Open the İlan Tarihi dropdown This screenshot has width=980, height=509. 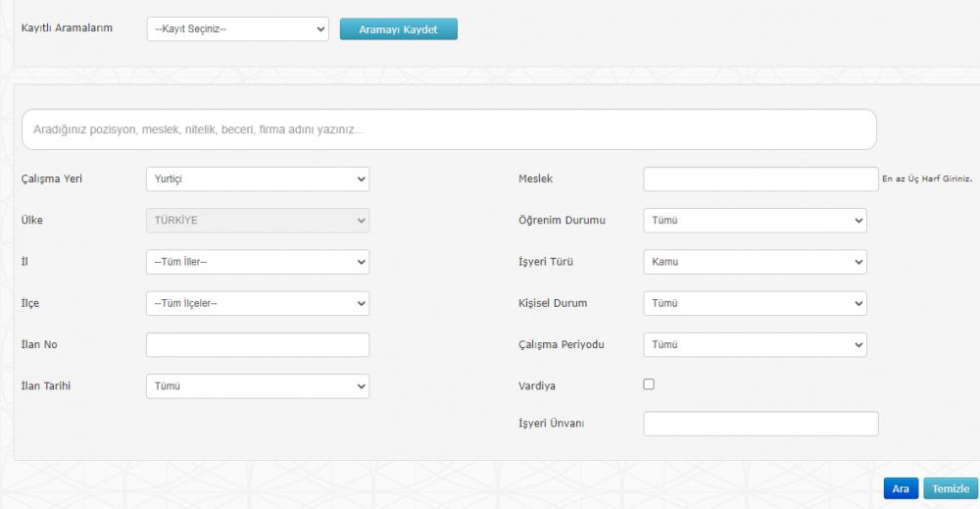point(258,386)
